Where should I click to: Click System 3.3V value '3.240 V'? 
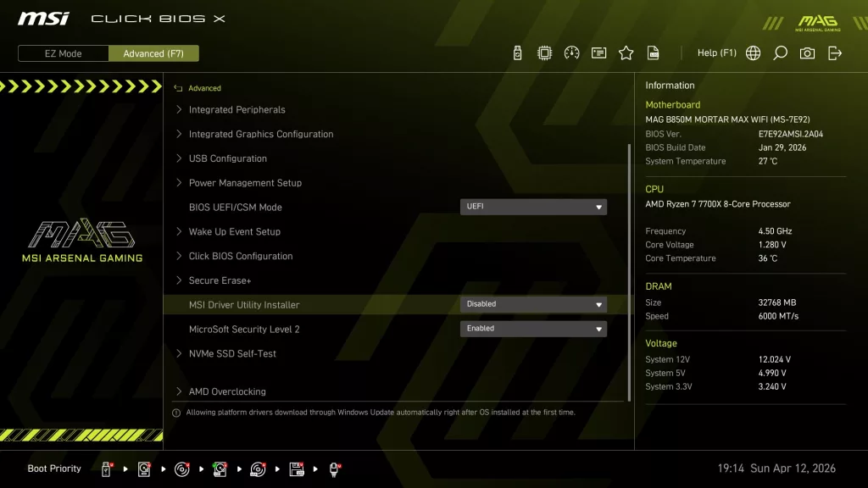pos(772,386)
